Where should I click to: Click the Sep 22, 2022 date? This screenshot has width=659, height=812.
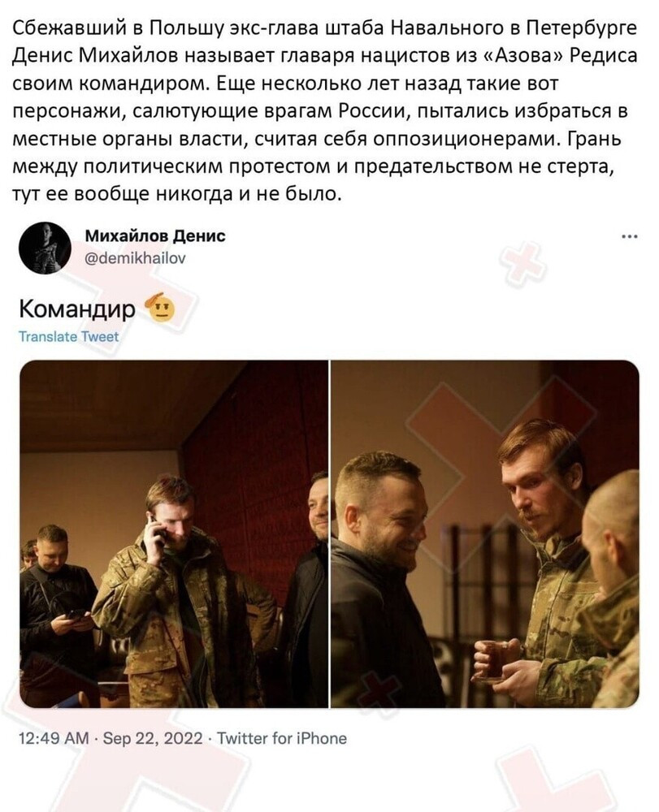[152, 738]
